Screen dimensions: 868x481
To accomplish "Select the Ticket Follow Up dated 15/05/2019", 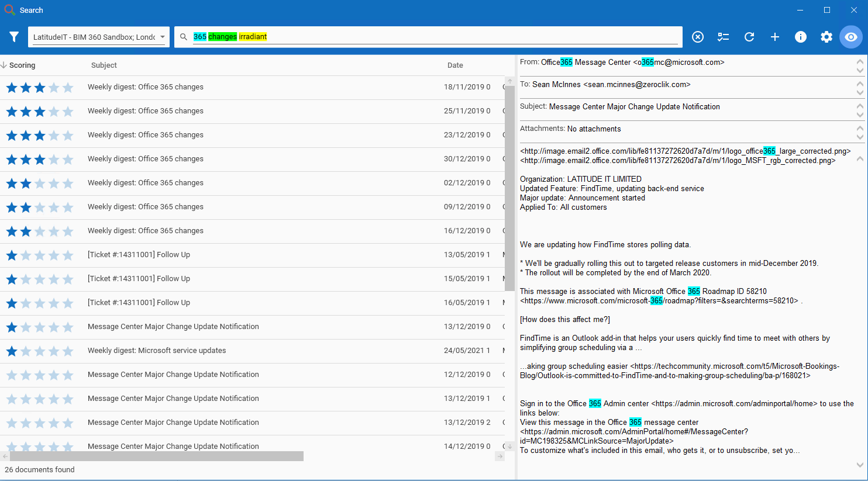I will pos(252,279).
